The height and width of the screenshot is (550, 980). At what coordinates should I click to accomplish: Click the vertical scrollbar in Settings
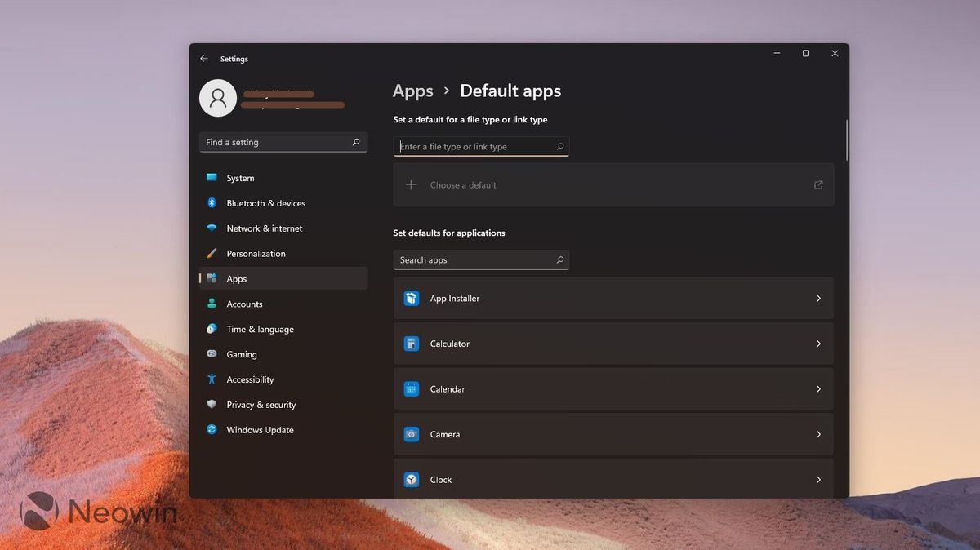[x=847, y=140]
